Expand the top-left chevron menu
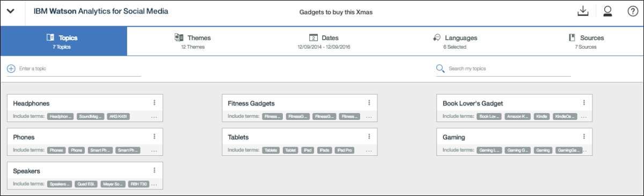Screen dimensions: 644x196 [11, 12]
